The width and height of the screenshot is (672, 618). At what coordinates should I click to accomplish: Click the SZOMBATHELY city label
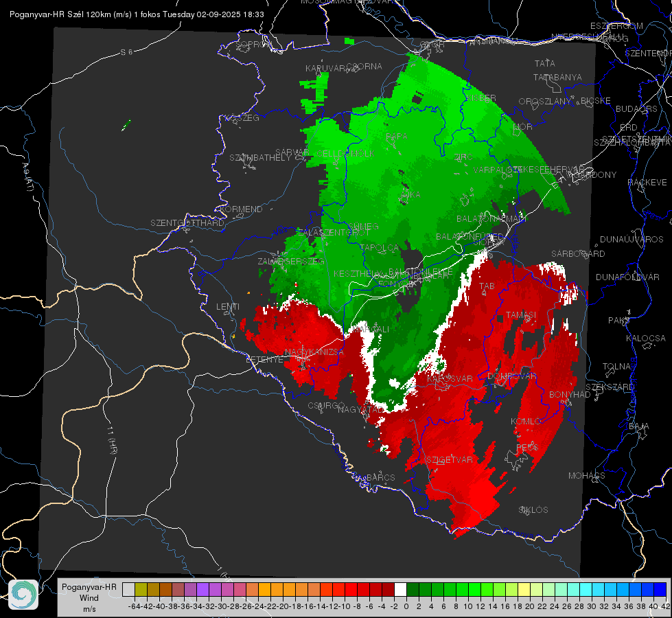tap(260, 158)
